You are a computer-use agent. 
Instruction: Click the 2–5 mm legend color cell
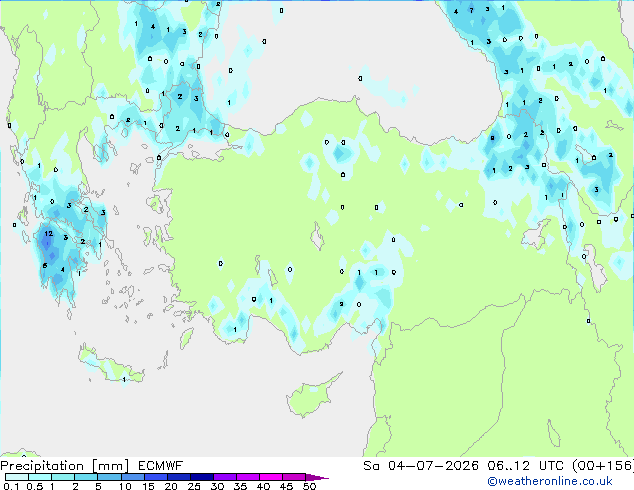pyautogui.click(x=86, y=477)
